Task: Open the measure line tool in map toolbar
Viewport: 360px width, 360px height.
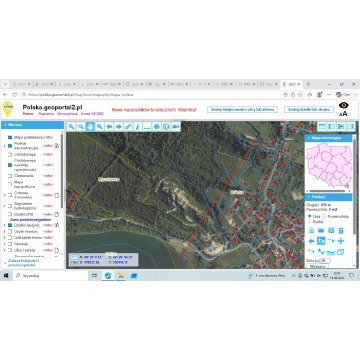Action: 147,127
